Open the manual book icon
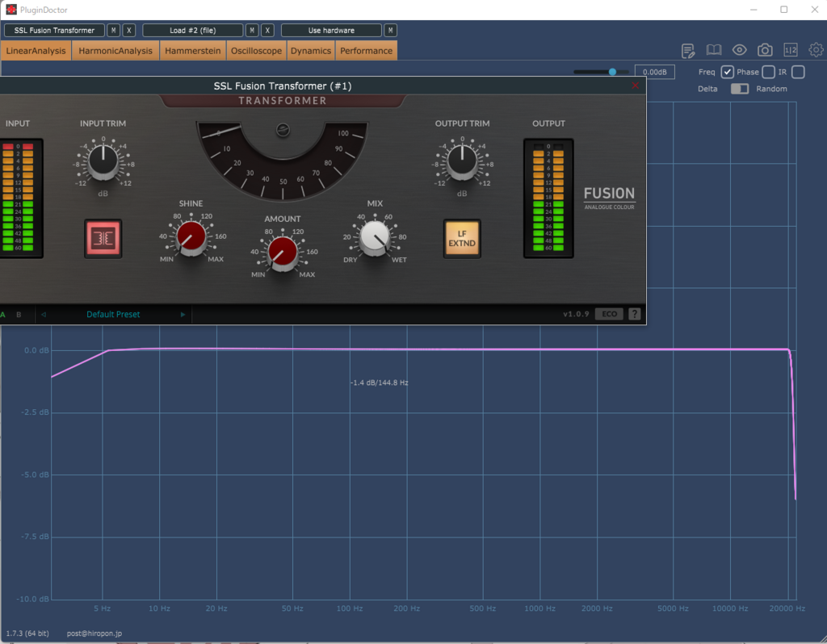 (x=714, y=50)
